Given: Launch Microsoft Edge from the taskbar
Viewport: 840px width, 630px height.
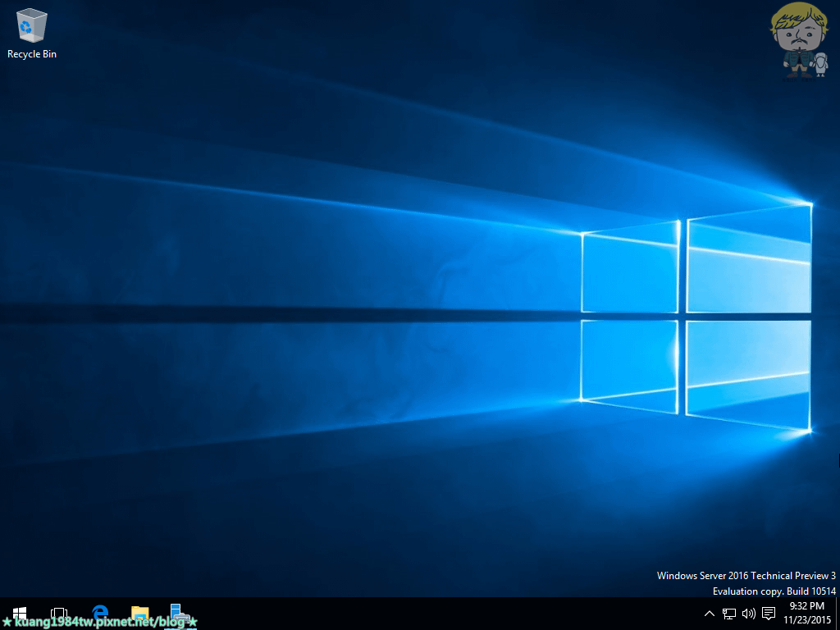Looking at the screenshot, I should pos(99,614).
